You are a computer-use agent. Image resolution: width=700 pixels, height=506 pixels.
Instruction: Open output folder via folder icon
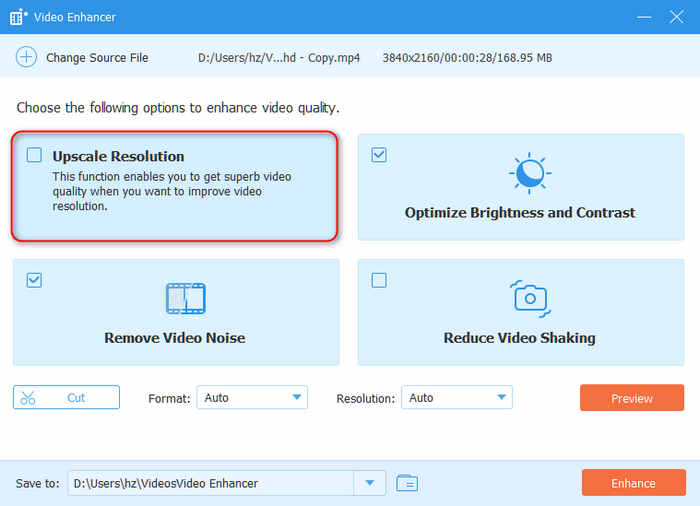pyautogui.click(x=407, y=483)
